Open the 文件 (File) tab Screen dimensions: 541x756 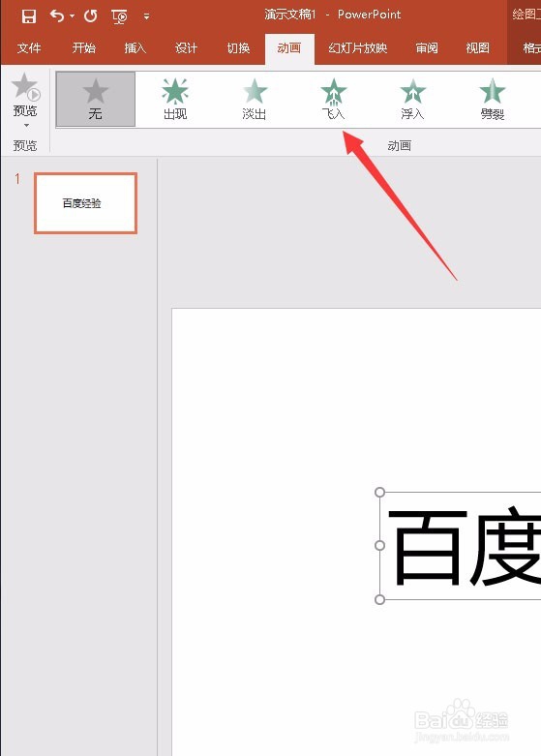pos(29,48)
